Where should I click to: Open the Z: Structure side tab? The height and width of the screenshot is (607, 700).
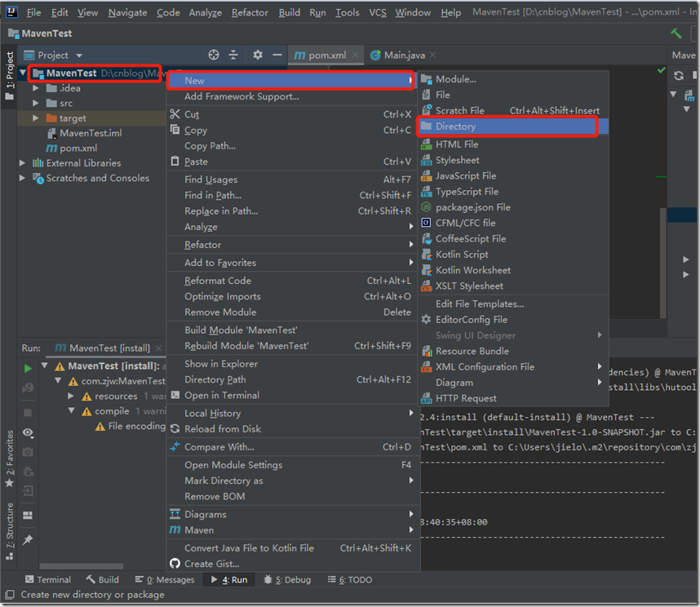[9, 531]
